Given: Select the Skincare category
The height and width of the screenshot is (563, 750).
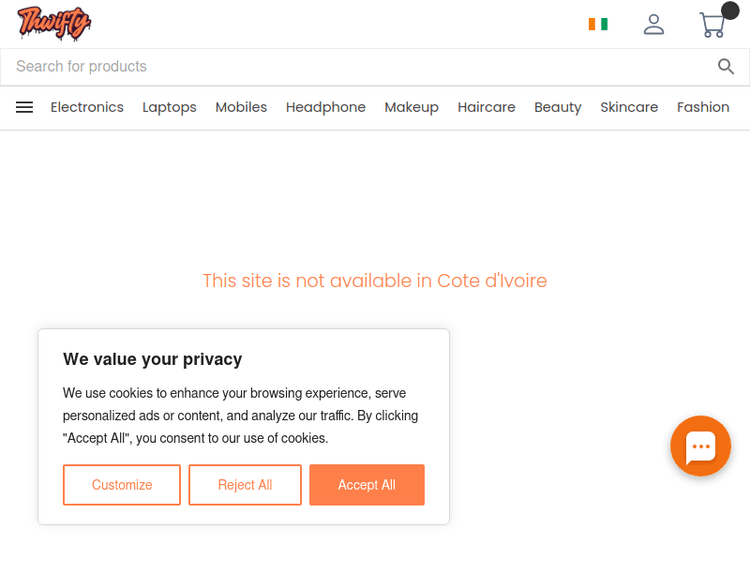Looking at the screenshot, I should tap(629, 107).
